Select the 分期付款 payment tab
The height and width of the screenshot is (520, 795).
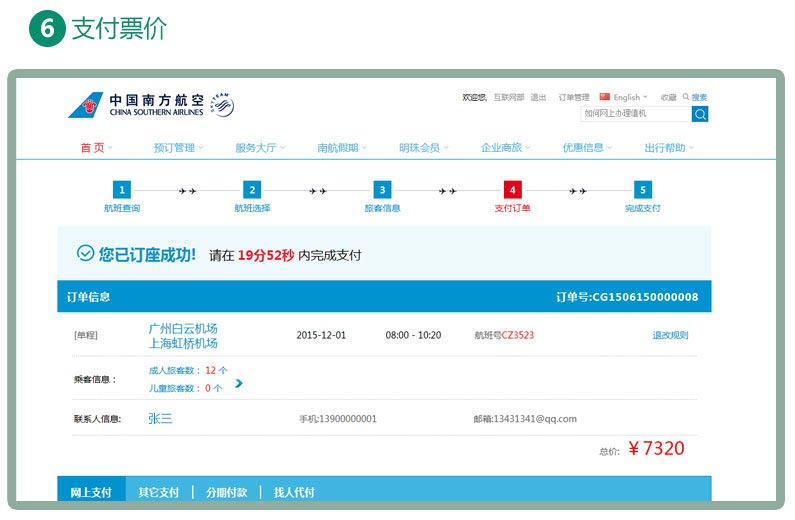click(226, 492)
